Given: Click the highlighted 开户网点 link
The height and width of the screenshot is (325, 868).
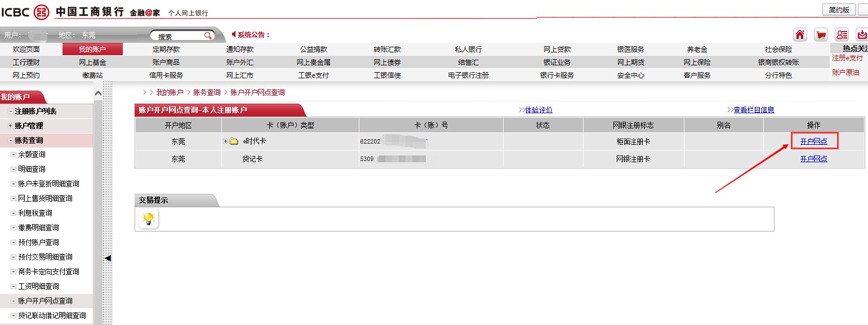Looking at the screenshot, I should 813,141.
